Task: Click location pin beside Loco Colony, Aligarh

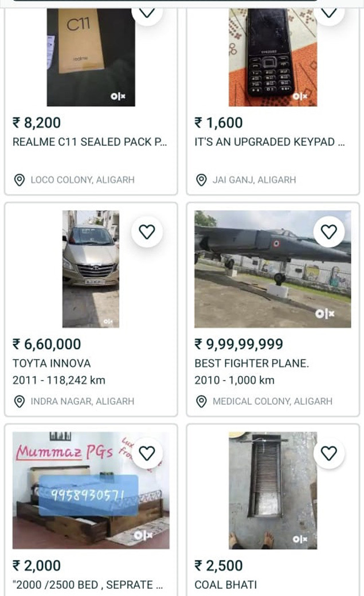Action: pyautogui.click(x=19, y=180)
